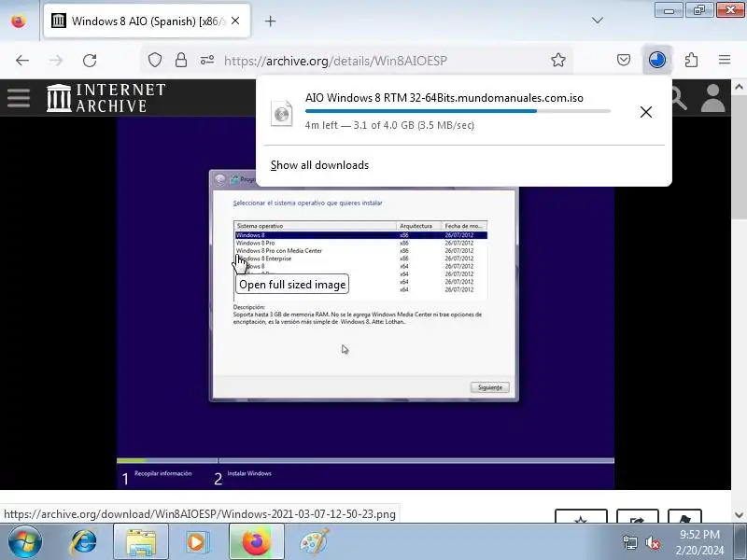Click the padlock site security icon

click(181, 60)
